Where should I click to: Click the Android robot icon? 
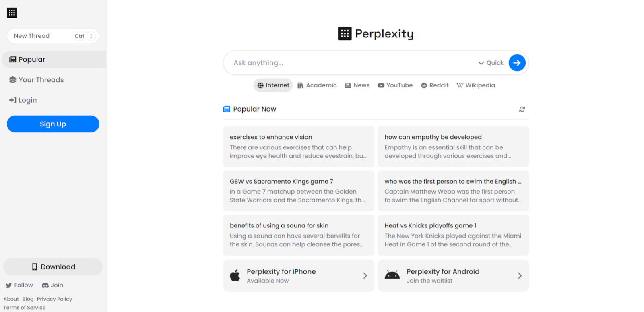pos(392,276)
